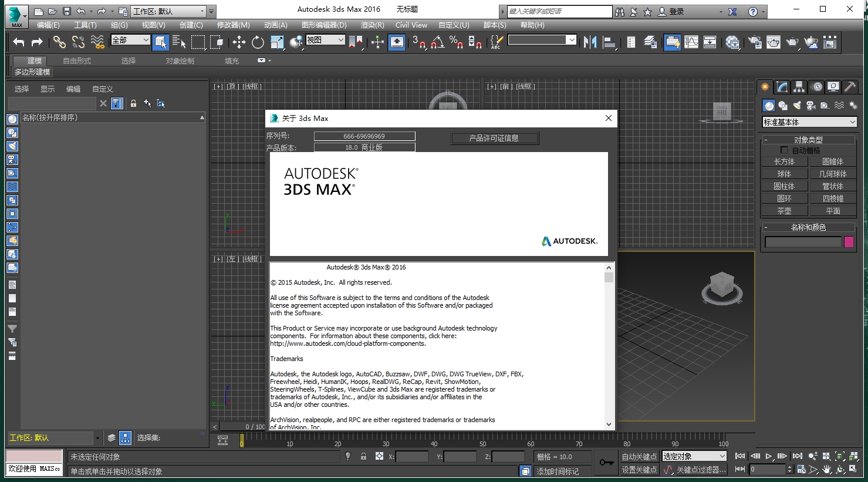Click the Undo arrow in main toolbar
The image size is (868, 482).
(x=19, y=42)
